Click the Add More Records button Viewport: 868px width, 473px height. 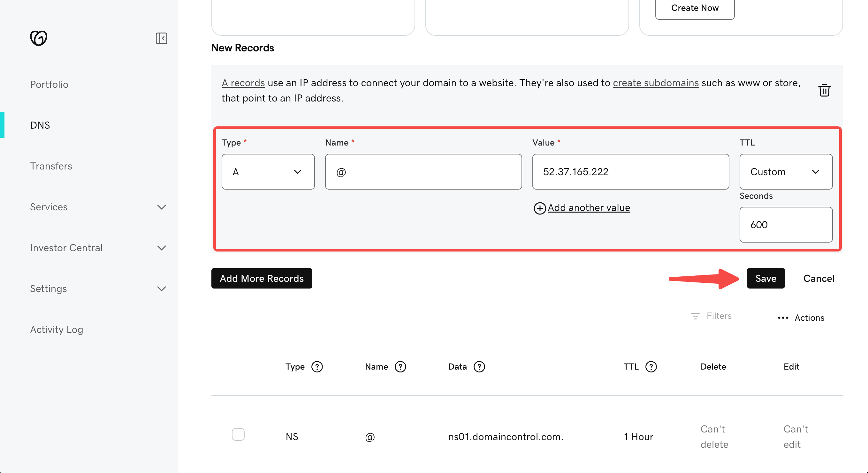(262, 278)
